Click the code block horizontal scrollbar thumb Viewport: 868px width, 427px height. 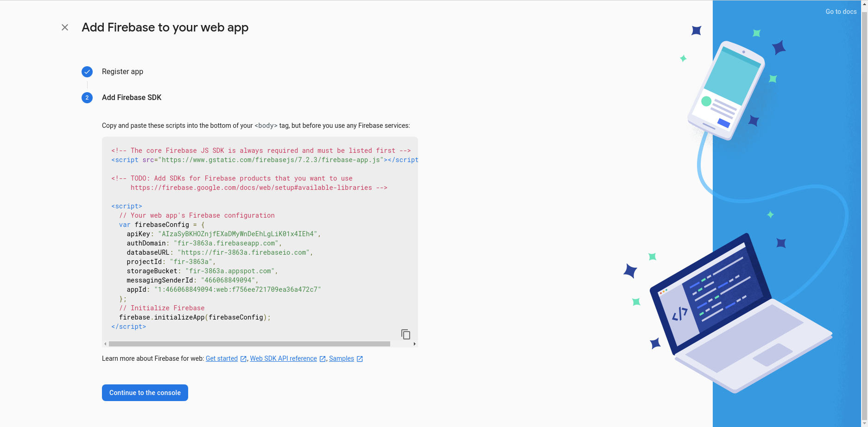coord(249,344)
